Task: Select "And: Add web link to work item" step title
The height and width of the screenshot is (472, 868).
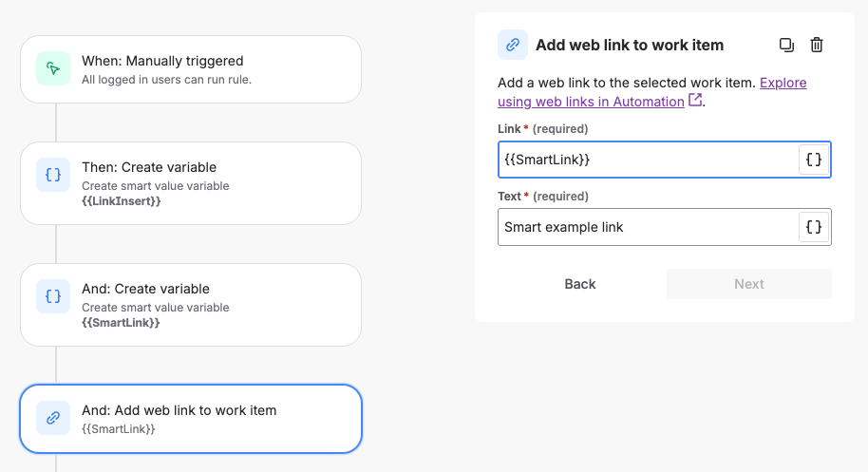Action: [x=179, y=410]
